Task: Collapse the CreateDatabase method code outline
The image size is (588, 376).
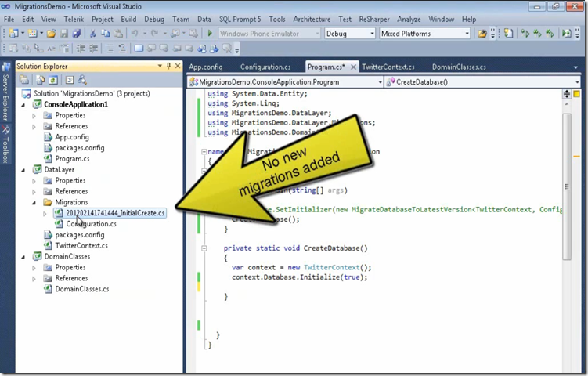Action: coord(204,248)
